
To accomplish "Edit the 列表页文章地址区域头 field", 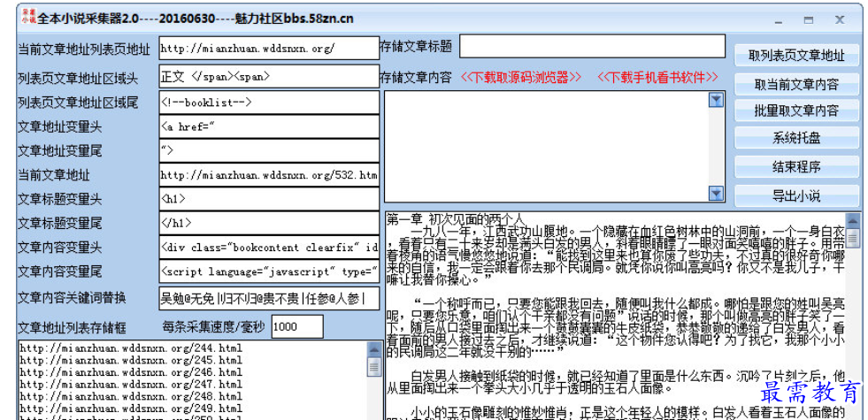I will point(269,76).
